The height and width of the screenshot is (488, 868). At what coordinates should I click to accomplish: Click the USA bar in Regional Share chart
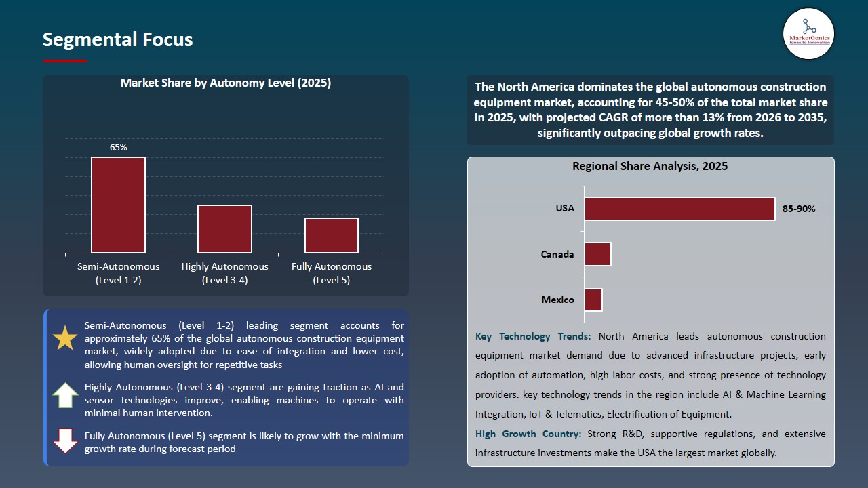click(678, 208)
